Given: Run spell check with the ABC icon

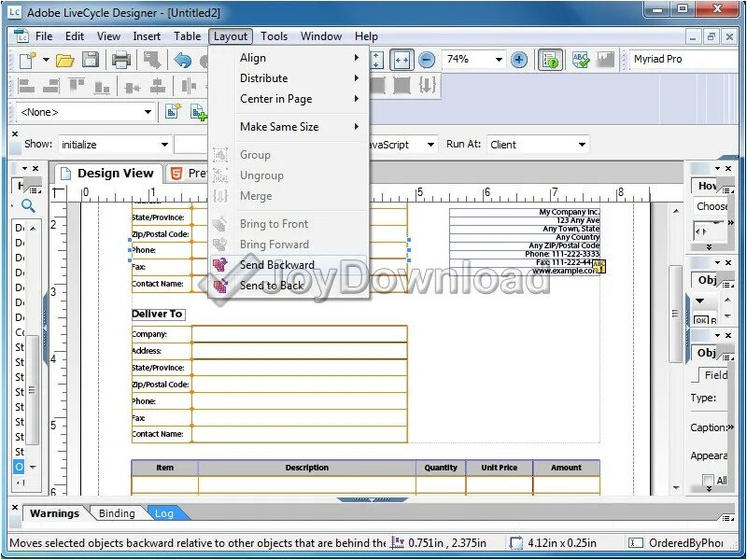Looking at the screenshot, I should click(582, 59).
